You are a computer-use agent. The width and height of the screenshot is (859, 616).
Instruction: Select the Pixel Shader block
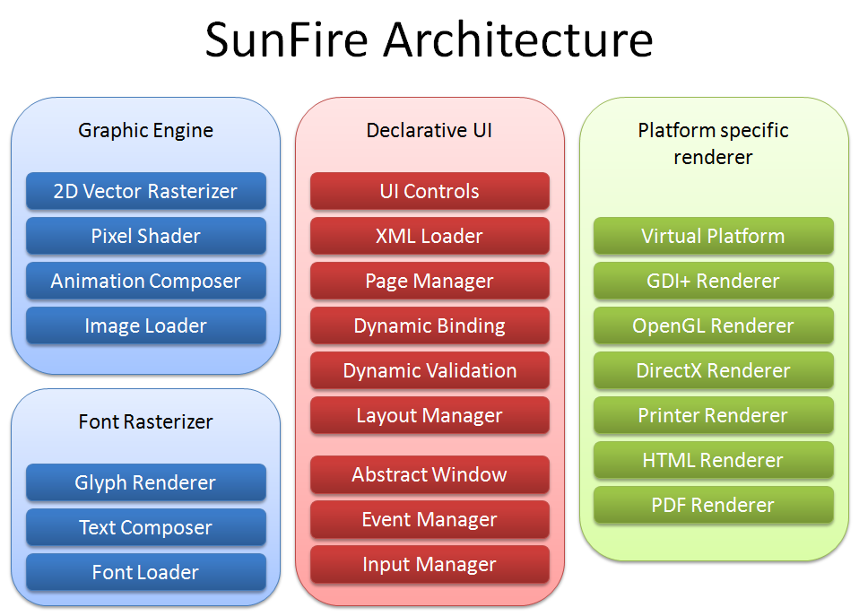click(x=146, y=236)
